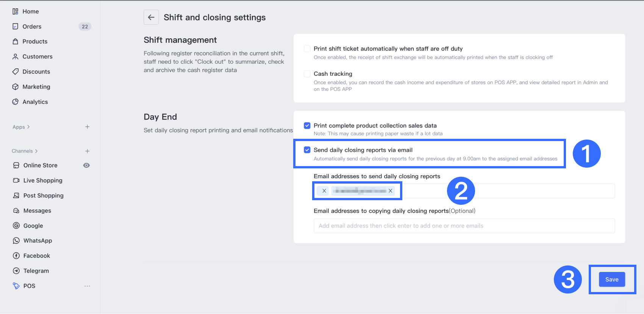Image resolution: width=644 pixels, height=314 pixels.
Task: Click the POS three-dots more icon
Action: coord(87,286)
